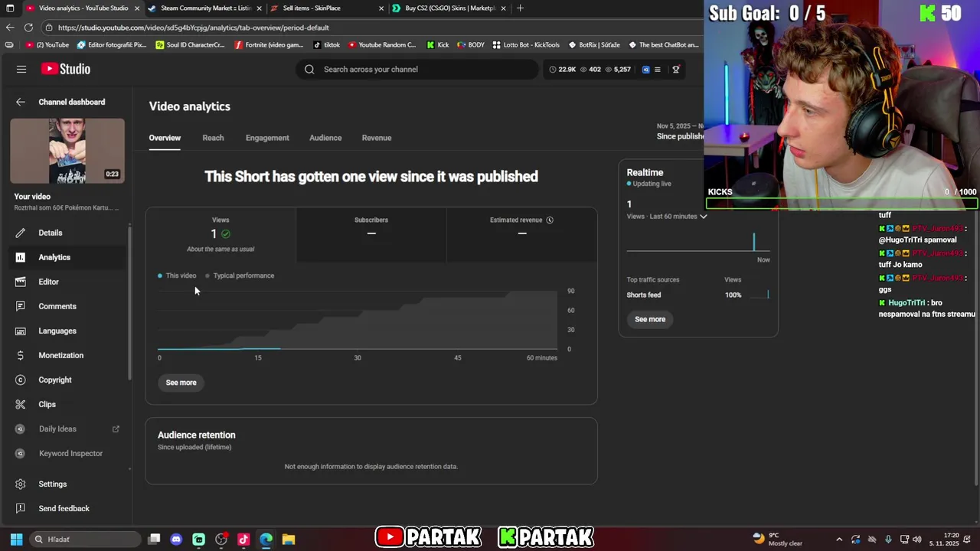Go back via Channel dashboard arrow
The width and height of the screenshot is (980, 551).
click(x=21, y=102)
